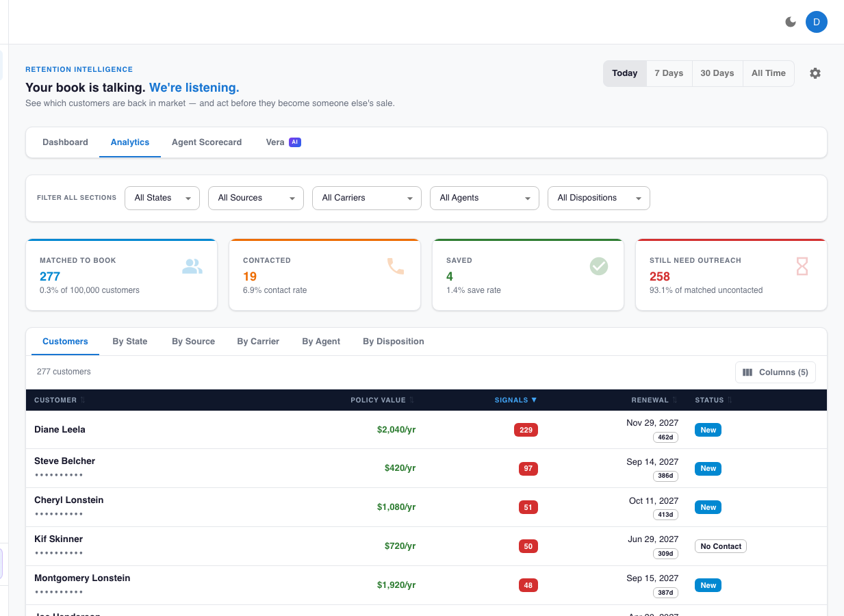This screenshot has width=844, height=616.
Task: Click the 51 signals badge
Action: pos(528,508)
